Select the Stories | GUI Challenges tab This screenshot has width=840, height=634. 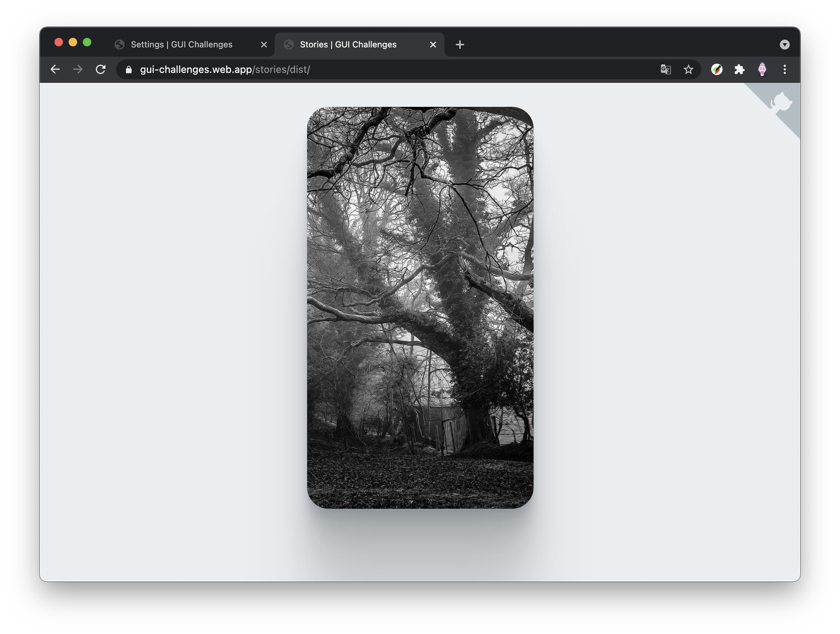[348, 45]
